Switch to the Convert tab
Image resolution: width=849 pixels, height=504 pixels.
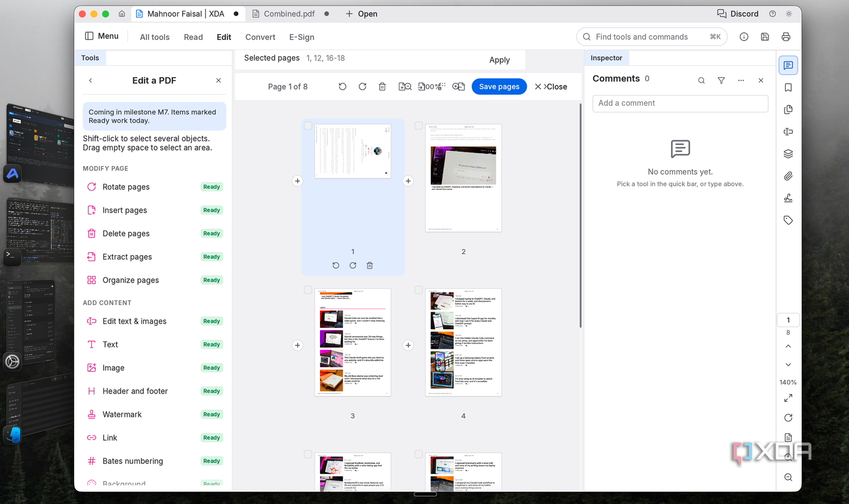[x=260, y=37]
